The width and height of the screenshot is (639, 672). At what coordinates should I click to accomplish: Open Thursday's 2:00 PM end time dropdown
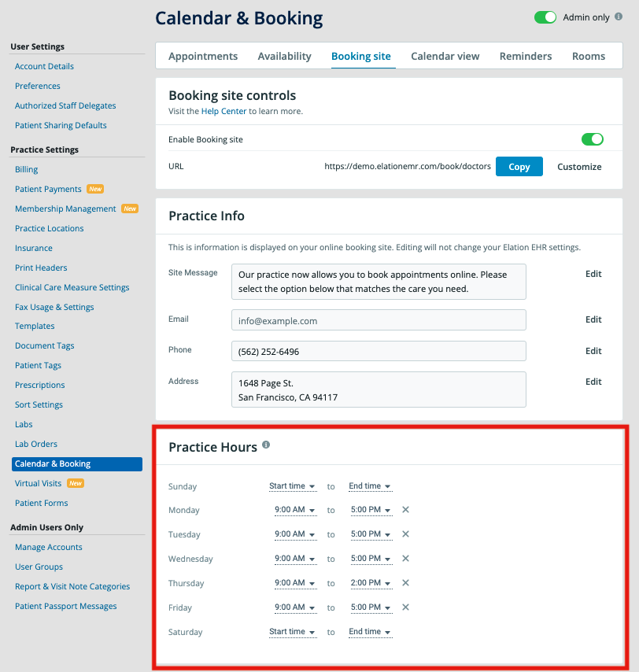pos(370,583)
